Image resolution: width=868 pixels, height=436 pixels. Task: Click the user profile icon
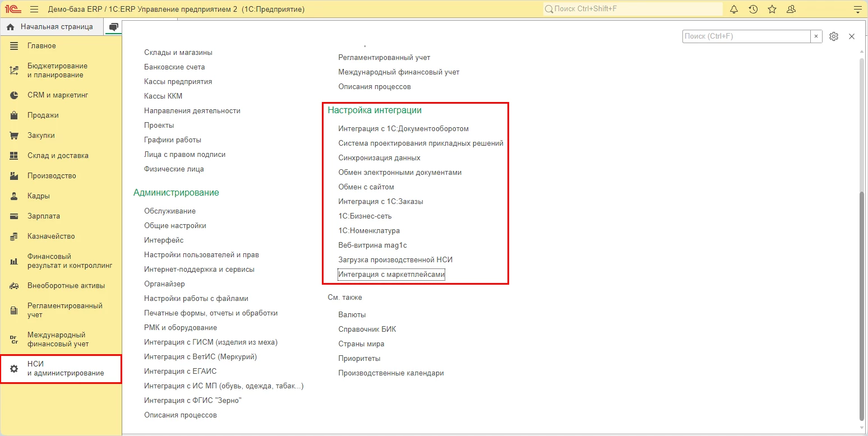[x=791, y=10]
